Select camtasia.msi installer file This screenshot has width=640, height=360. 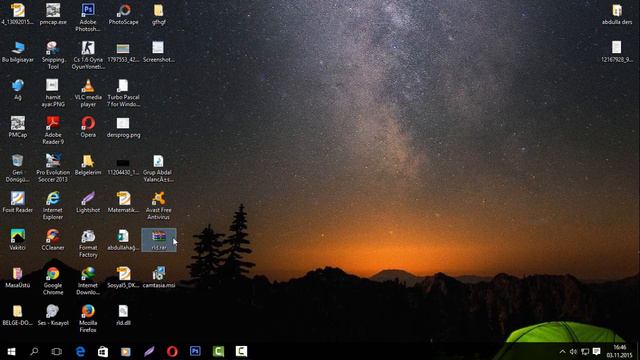click(158, 278)
